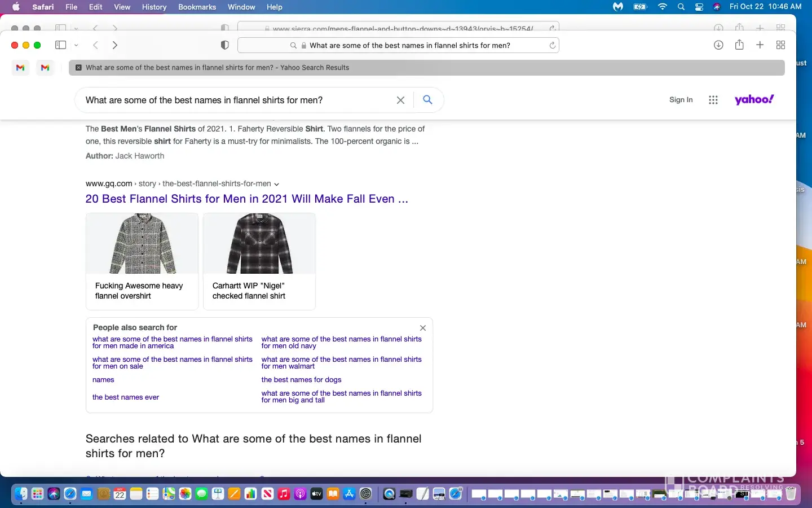Screen dimensions: 812x508
Task: Click the Sign In link
Action: point(681,100)
